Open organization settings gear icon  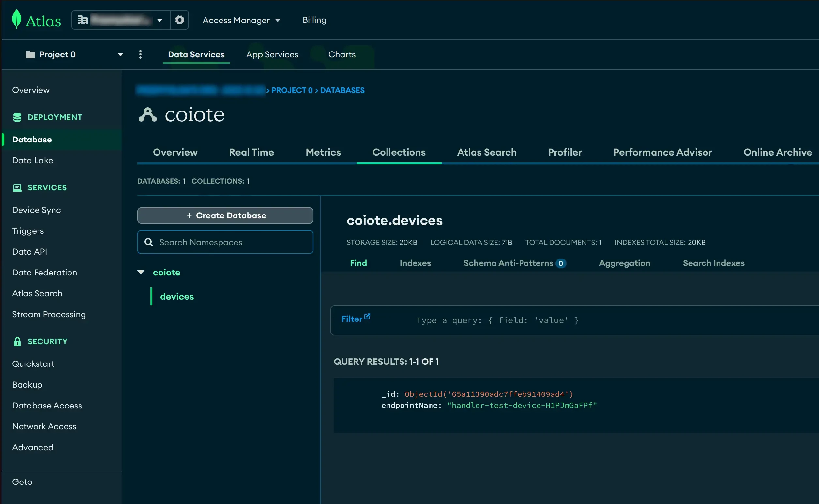pyautogui.click(x=180, y=20)
